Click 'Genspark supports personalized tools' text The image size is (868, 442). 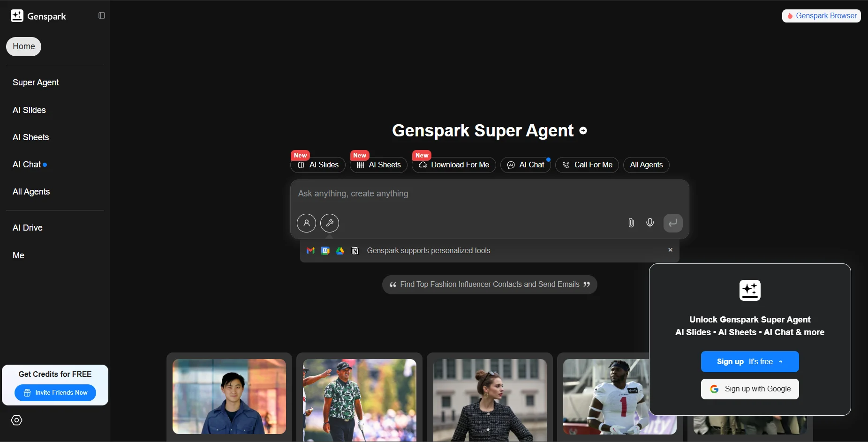pos(429,251)
